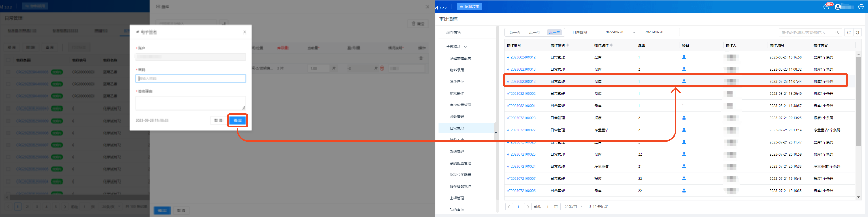
Task: Sort by 操作动作 column arrows
Action: tap(612, 45)
